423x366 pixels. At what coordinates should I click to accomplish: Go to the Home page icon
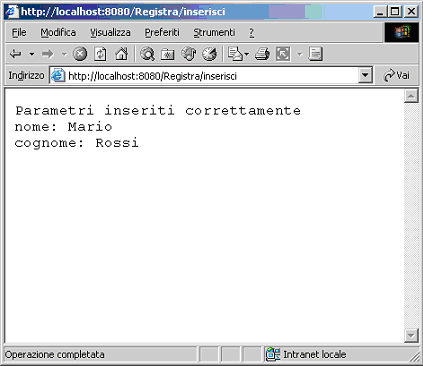[121, 54]
